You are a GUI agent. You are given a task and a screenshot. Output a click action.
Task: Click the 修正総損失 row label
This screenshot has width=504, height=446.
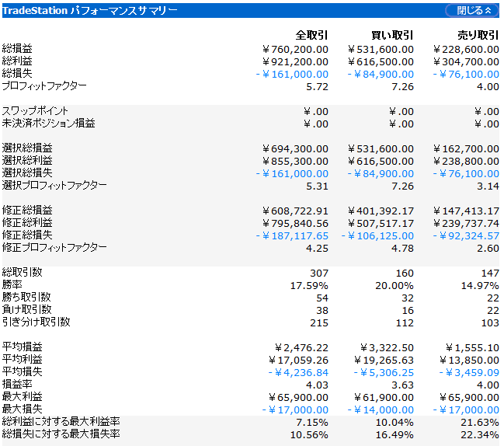[27, 235]
